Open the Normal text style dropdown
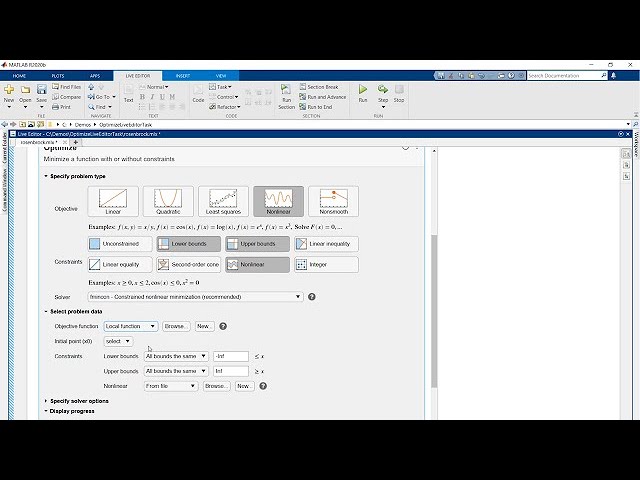 coord(154,87)
